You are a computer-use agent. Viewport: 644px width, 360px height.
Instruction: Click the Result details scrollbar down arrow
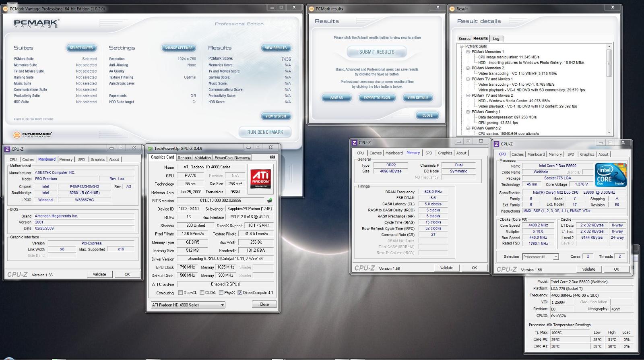point(609,132)
